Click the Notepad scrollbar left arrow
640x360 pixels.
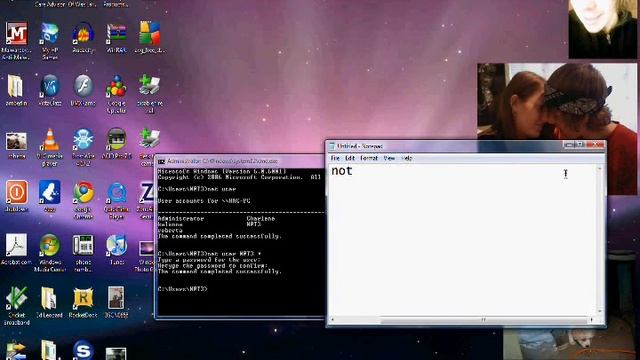[x=333, y=320]
